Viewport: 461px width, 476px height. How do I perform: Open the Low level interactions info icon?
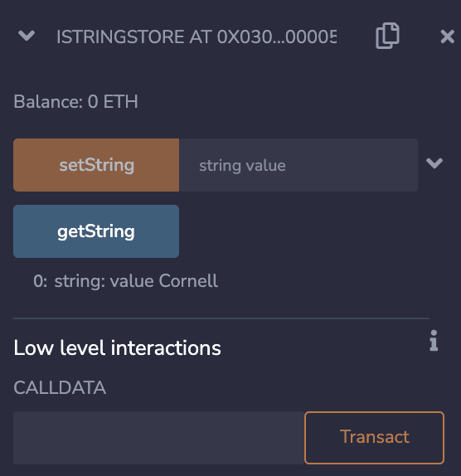[x=434, y=341]
